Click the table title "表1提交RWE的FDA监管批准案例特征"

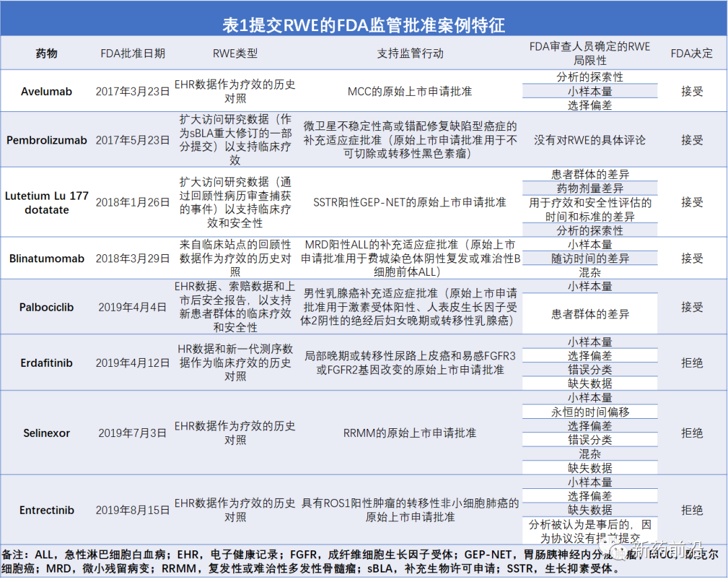[363, 25]
